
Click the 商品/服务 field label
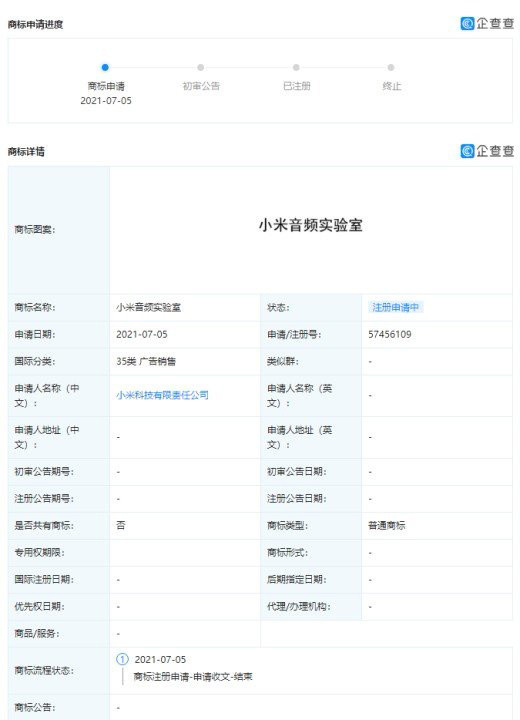point(37,634)
